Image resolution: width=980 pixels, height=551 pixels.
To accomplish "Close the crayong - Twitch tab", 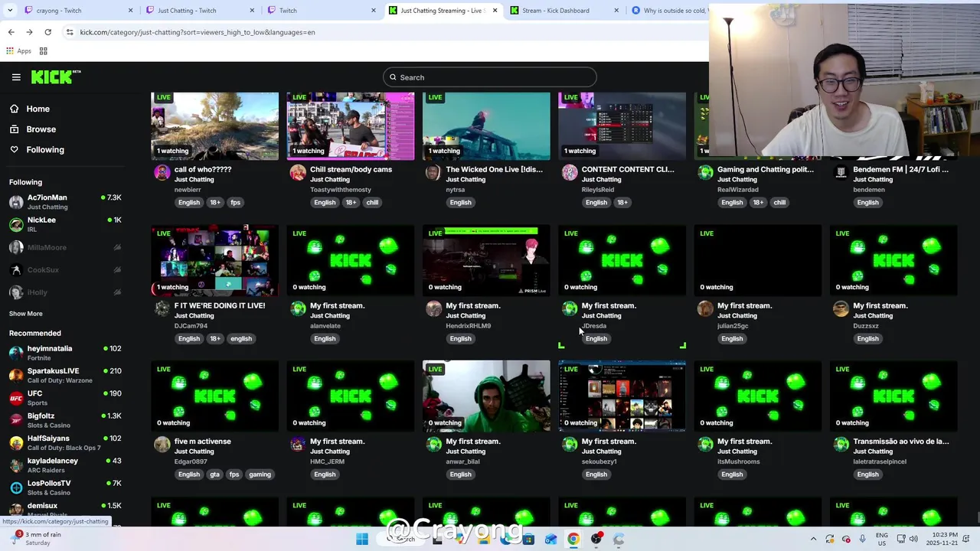I will tap(130, 11).
